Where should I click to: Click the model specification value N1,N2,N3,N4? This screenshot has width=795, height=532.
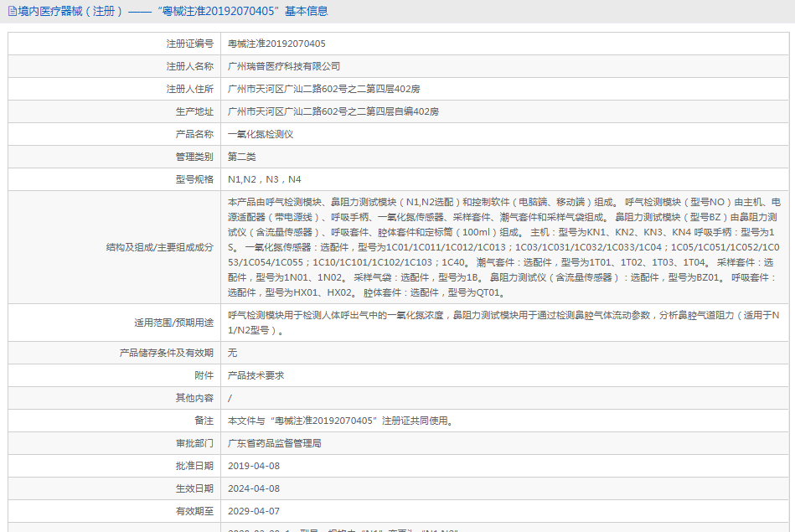pyautogui.click(x=264, y=179)
